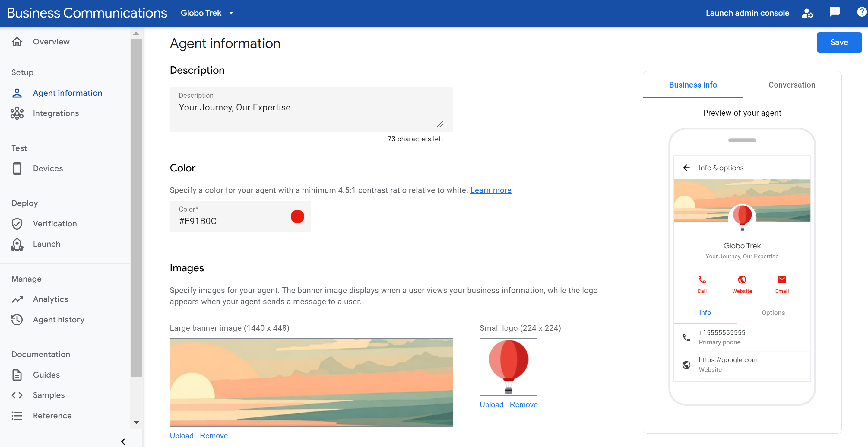Viewport: 868px width, 447px height.
Task: Select the Agent history clock icon
Action: pos(17,319)
